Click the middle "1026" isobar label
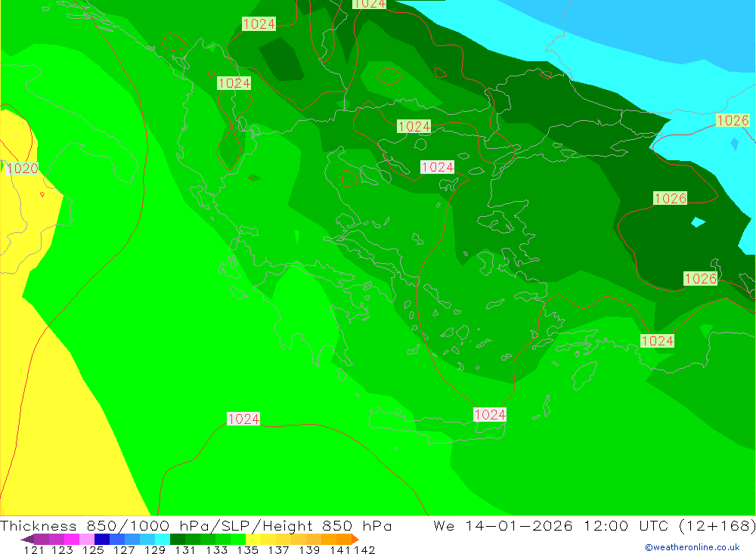Viewport: 756px width, 554px height. coord(670,198)
